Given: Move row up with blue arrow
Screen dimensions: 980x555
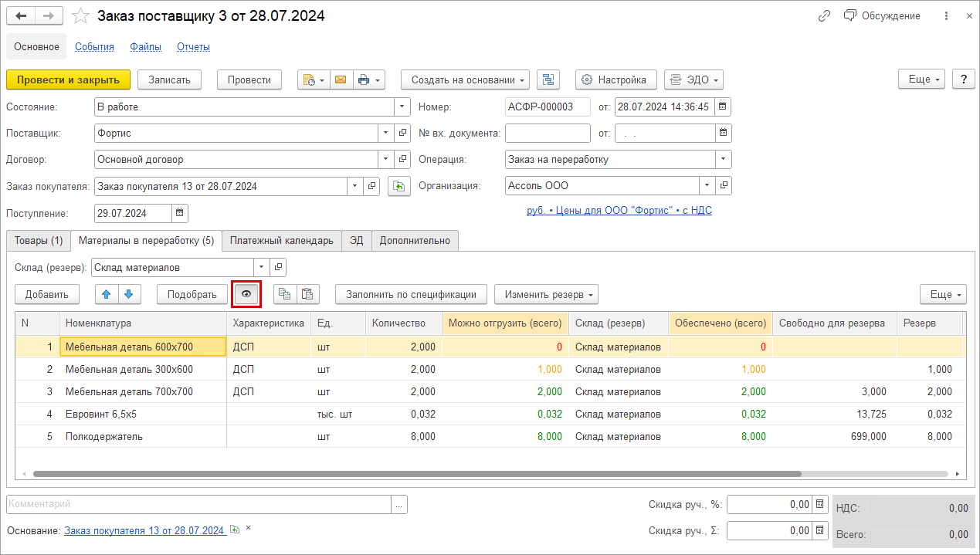Looking at the screenshot, I should coord(107,294).
